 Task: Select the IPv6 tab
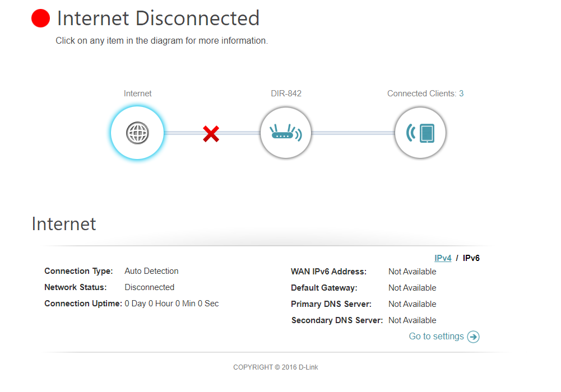coord(471,258)
